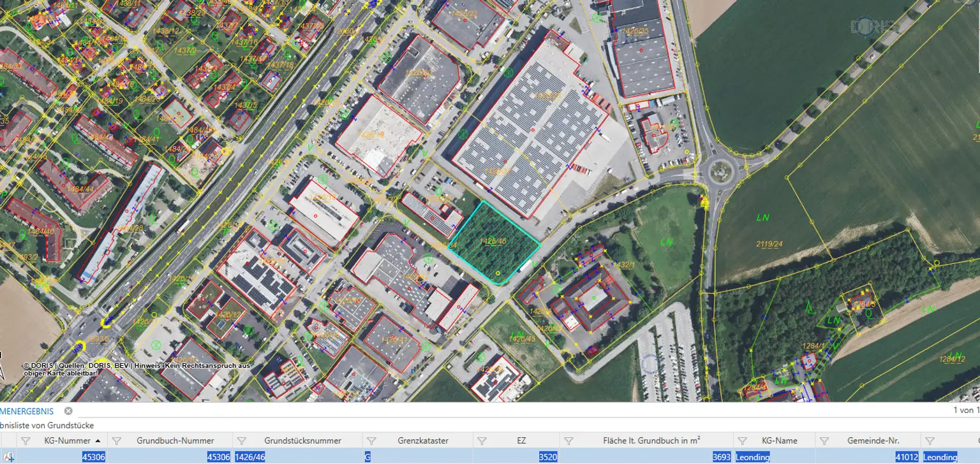Click parcel label 1284/1 on the map
The image size is (980, 464).
pos(813,346)
